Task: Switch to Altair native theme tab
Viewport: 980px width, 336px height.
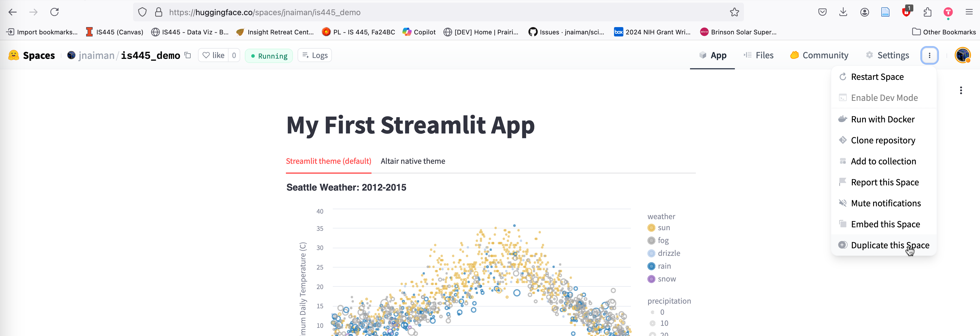Action: point(413,161)
